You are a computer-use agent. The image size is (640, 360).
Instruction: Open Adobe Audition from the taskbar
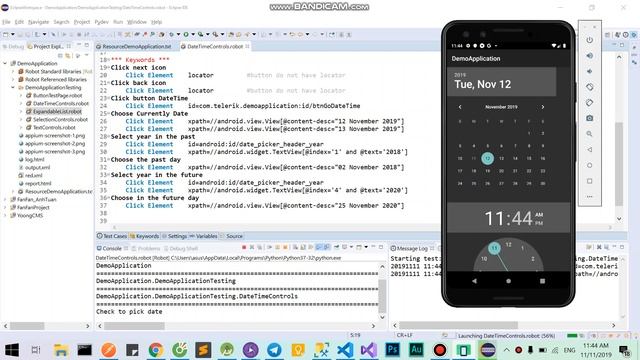[416, 350]
